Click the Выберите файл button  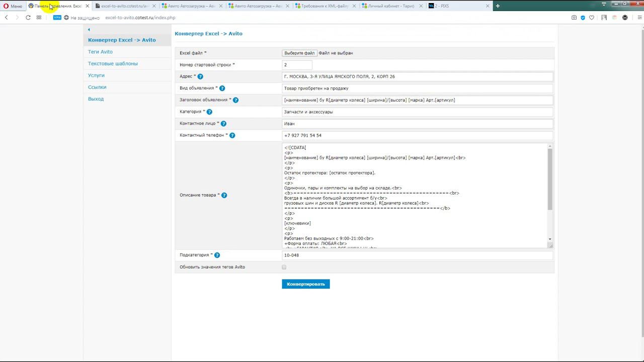click(299, 53)
